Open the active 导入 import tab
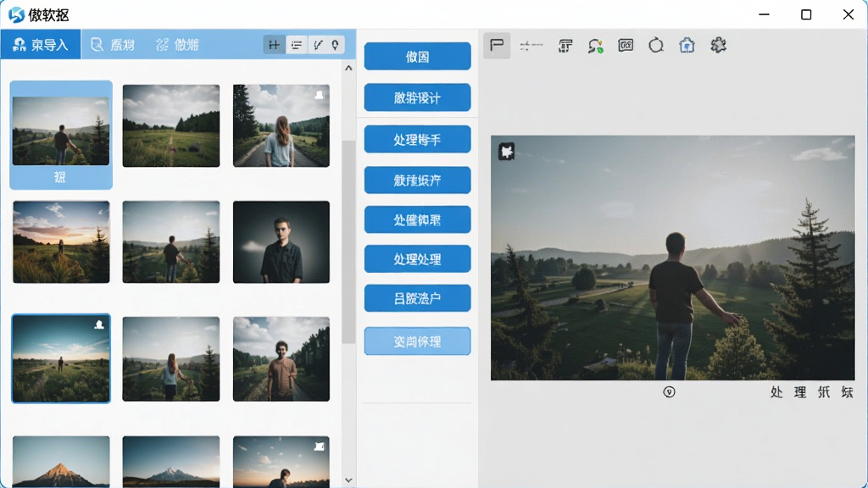 point(41,44)
